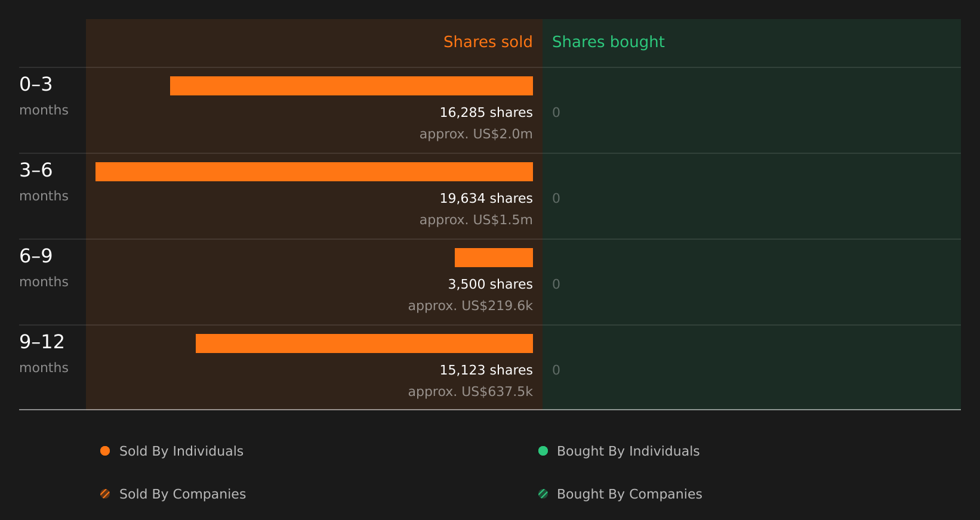Image resolution: width=980 pixels, height=520 pixels.
Task: Click the orange Sold By Individuals legend dot
Action: 105,451
